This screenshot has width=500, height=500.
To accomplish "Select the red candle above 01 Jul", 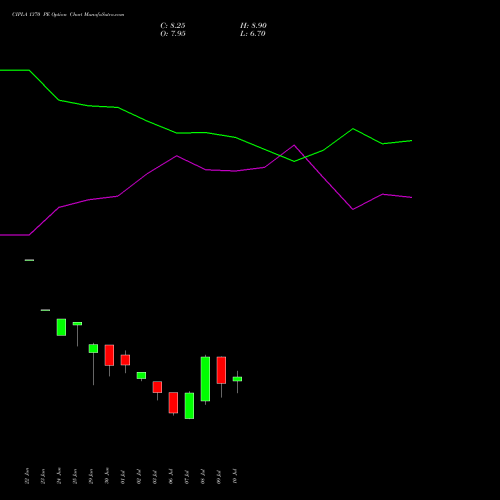I will pos(125,360).
